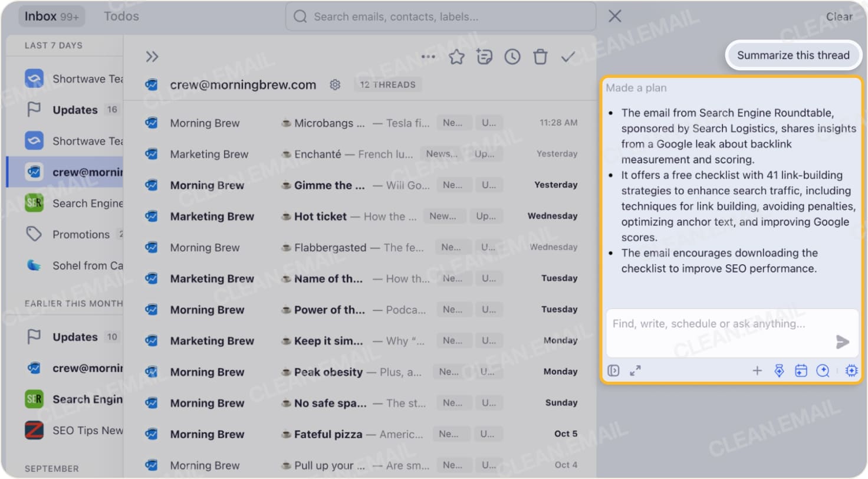This screenshot has width=868, height=479.
Task: Open the schedule calendar icon in the AI panel
Action: click(x=800, y=370)
